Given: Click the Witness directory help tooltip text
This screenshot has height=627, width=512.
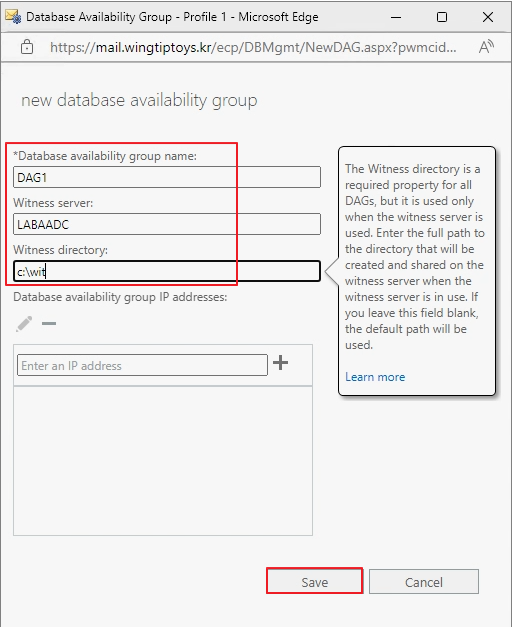Looking at the screenshot, I should point(414,257).
